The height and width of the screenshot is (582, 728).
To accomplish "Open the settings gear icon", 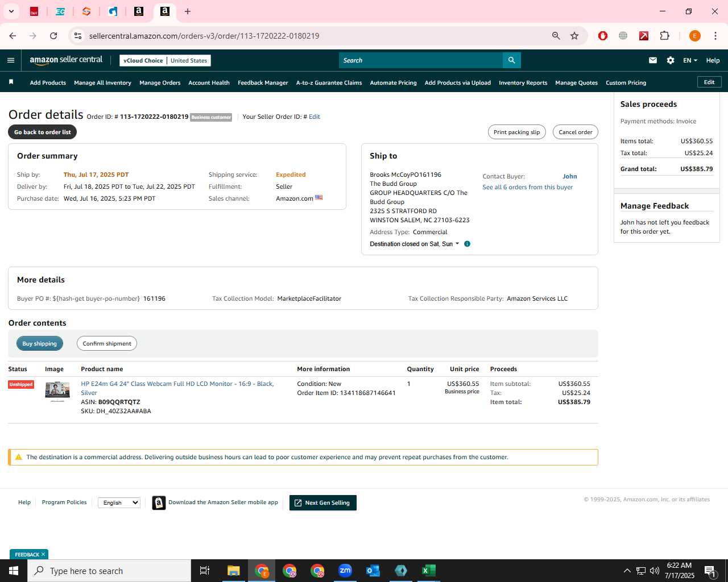I will point(671,60).
